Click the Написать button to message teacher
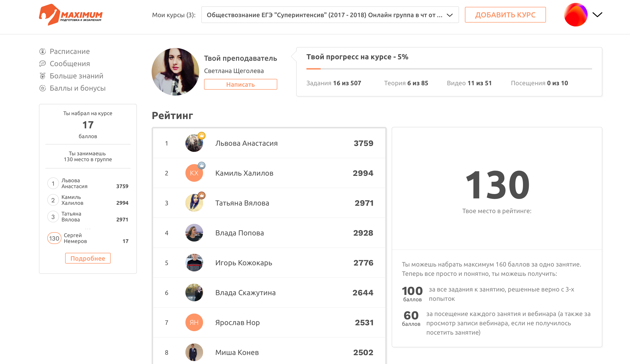630x364 pixels. (x=240, y=85)
